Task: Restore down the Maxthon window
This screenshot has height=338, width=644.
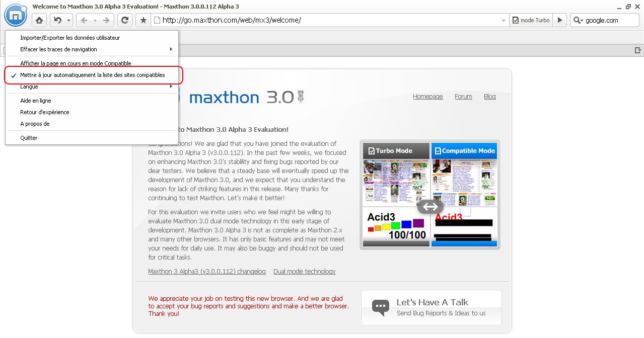Action: [x=628, y=7]
